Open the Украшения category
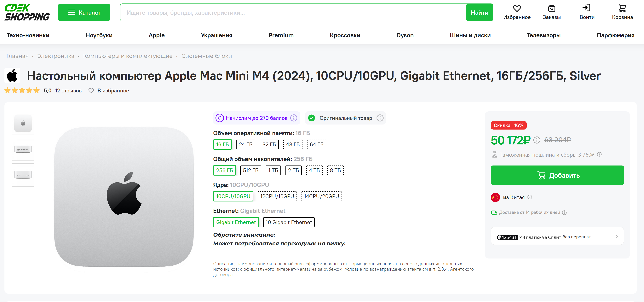Image resolution: width=644 pixels, height=302 pixels. pyautogui.click(x=216, y=35)
